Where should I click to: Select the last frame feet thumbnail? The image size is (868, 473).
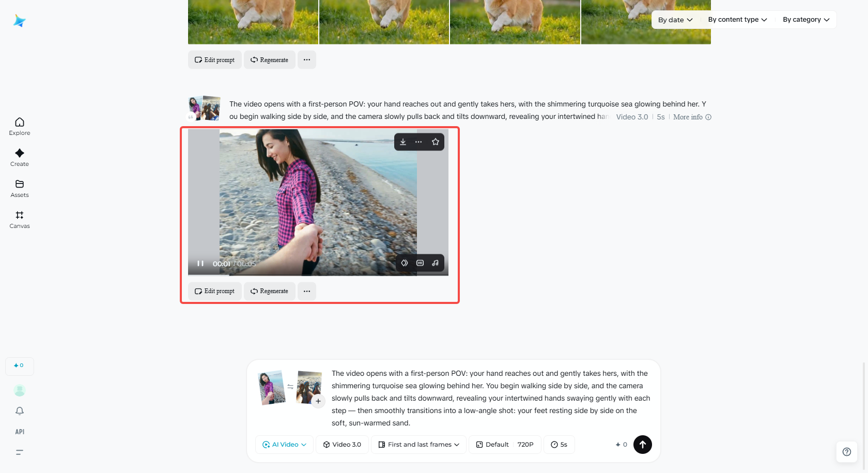(309, 387)
